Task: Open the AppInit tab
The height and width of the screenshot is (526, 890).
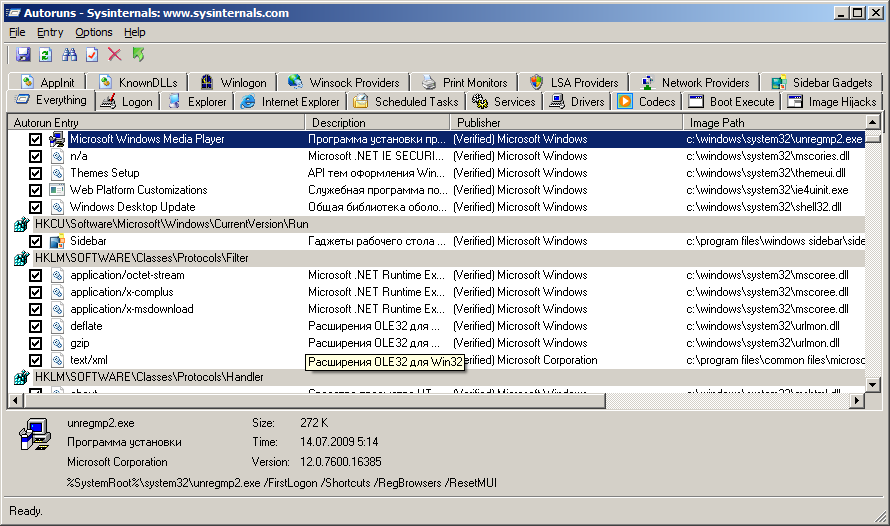Action: point(48,83)
